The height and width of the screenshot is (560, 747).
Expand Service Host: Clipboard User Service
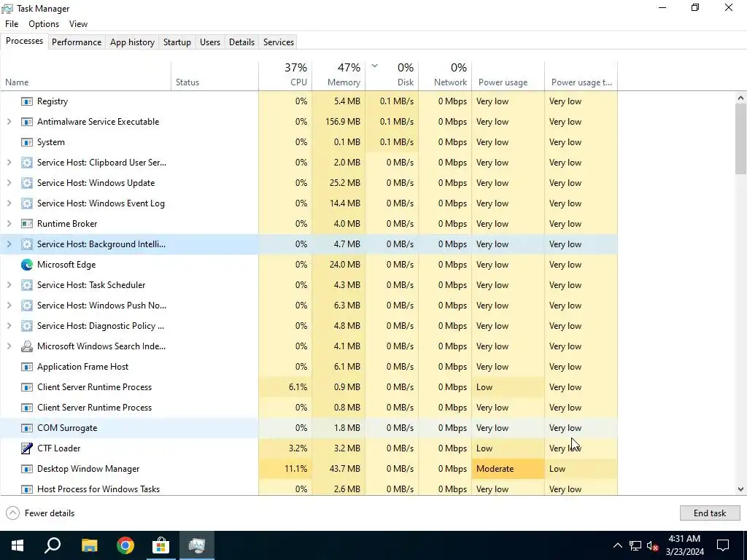click(9, 163)
